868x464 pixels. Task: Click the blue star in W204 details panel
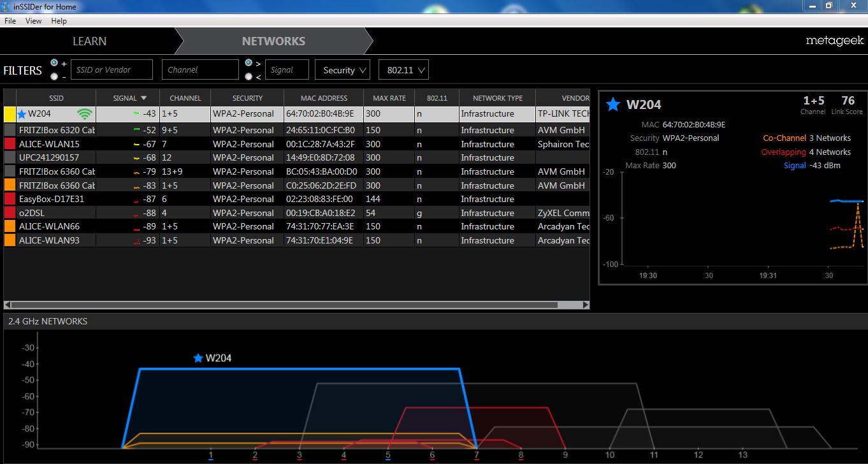pos(613,105)
